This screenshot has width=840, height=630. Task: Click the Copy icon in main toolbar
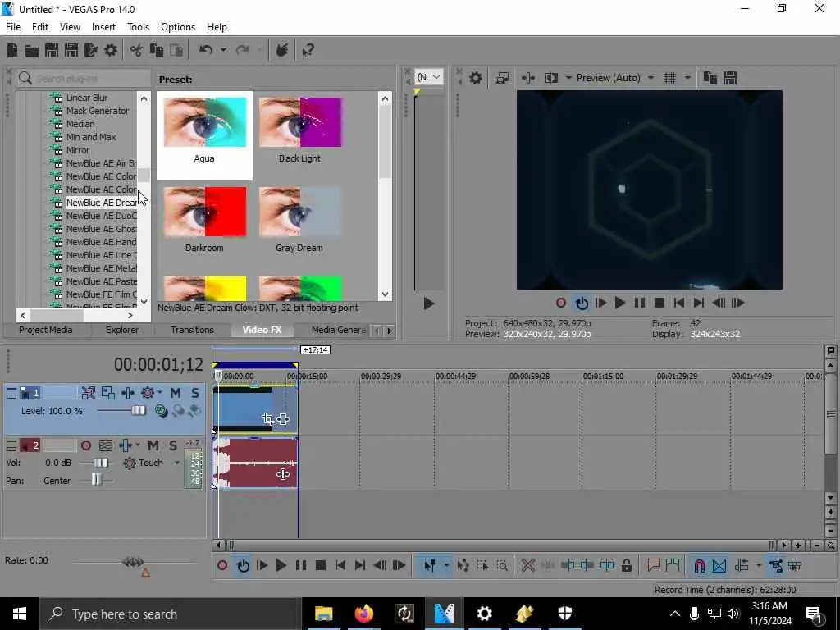pyautogui.click(x=157, y=50)
